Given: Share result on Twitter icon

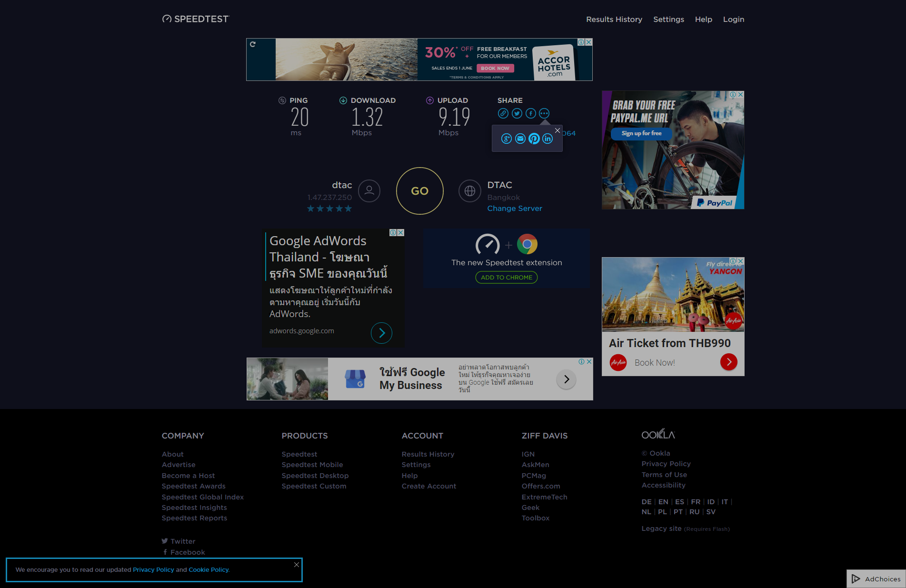Looking at the screenshot, I should 517,113.
